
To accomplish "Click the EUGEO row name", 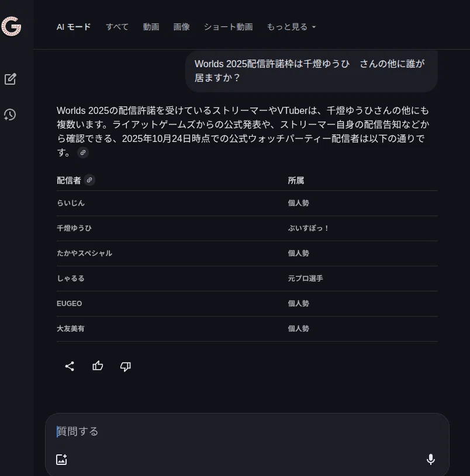I will pos(69,304).
